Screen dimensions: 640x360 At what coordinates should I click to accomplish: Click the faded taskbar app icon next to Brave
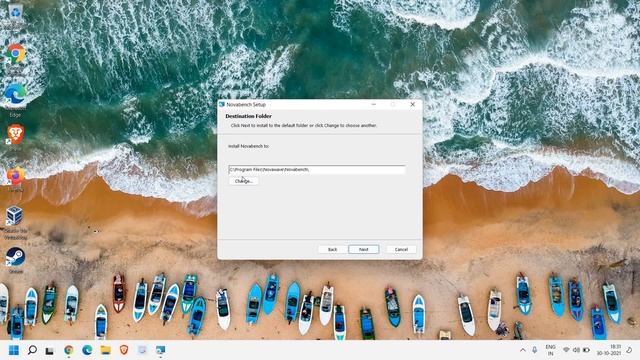coord(142,350)
